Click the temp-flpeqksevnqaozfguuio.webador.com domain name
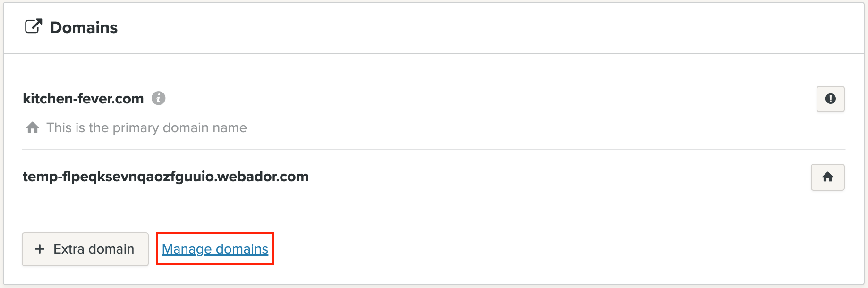 [165, 177]
